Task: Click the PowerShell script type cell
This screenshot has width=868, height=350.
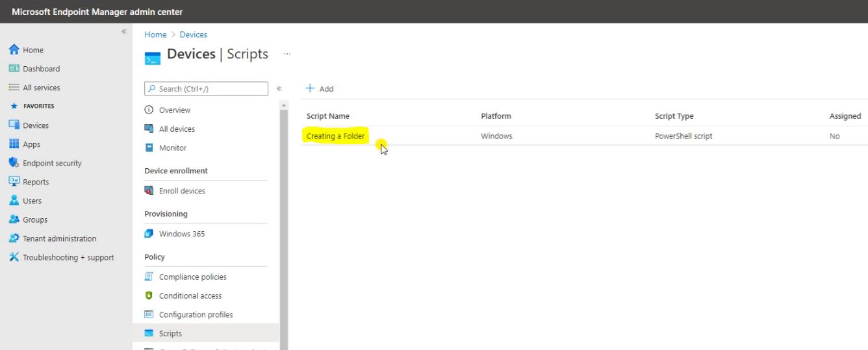Action: click(683, 136)
